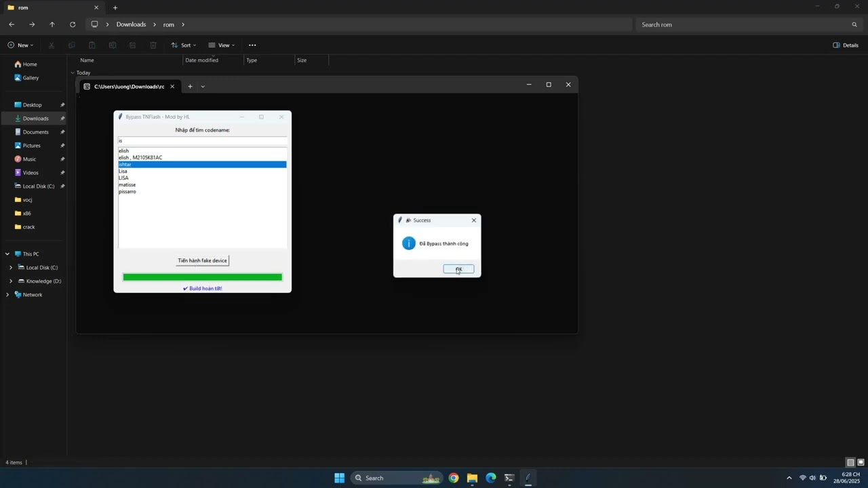
Task: Refresh the File Explorer folder view
Action: 73,24
